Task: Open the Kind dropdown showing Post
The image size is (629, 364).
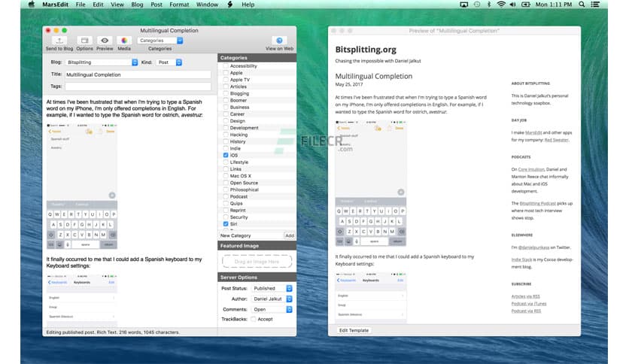Action: (169, 62)
